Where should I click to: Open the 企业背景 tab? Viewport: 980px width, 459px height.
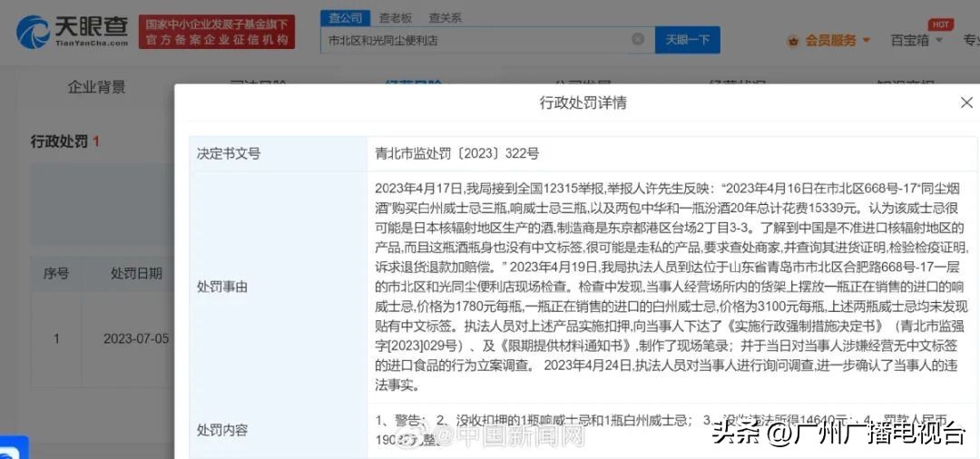(96, 87)
